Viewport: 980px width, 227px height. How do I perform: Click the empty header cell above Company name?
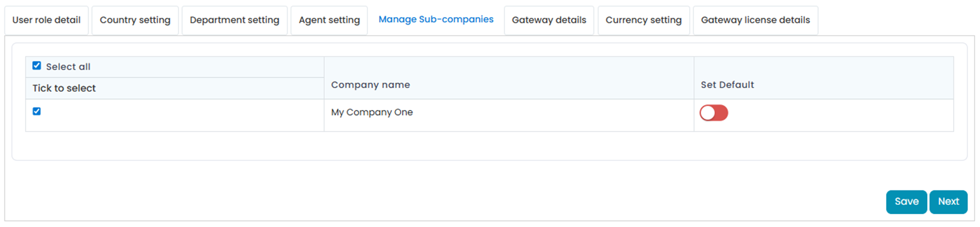(x=509, y=66)
